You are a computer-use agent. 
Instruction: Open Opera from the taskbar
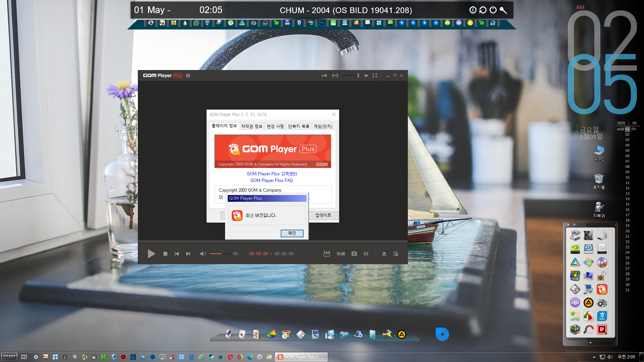pos(230,357)
